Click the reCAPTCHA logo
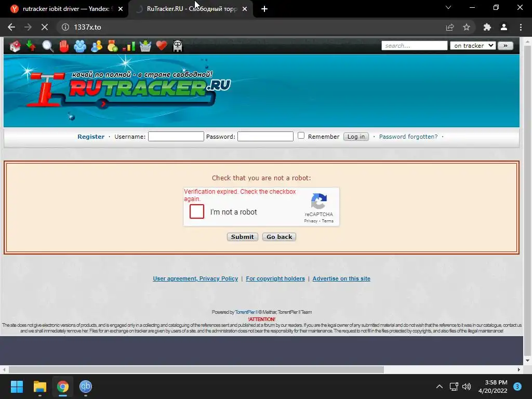This screenshot has width=532, height=399. 319,201
